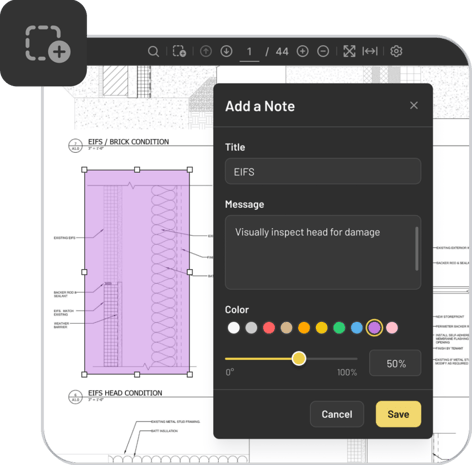Pick the red color swatch
Viewport: 472px width, 465px height.
point(269,328)
